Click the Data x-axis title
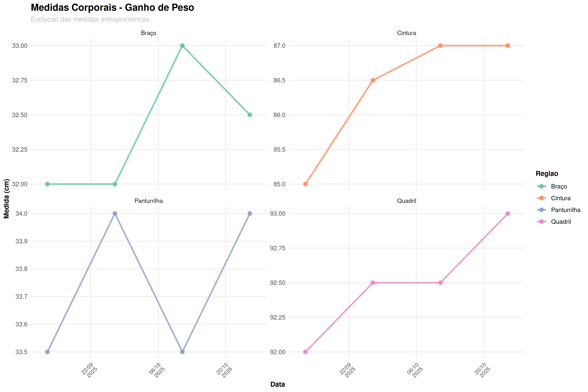 (x=278, y=384)
